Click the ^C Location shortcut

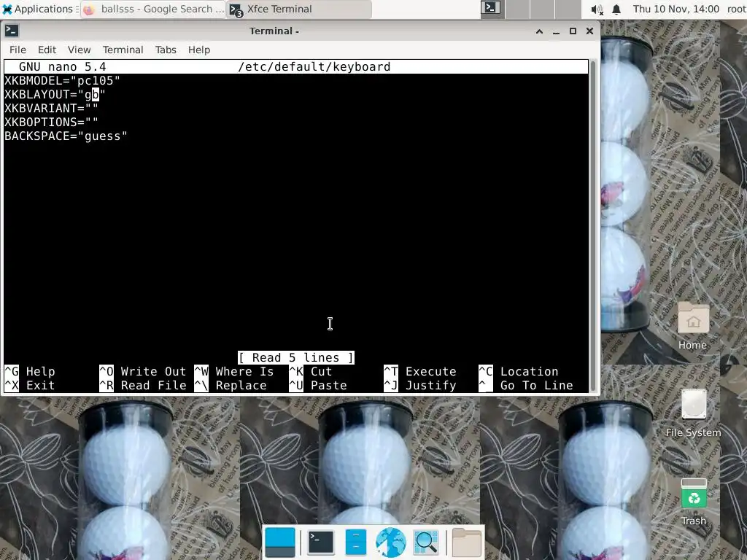click(519, 371)
